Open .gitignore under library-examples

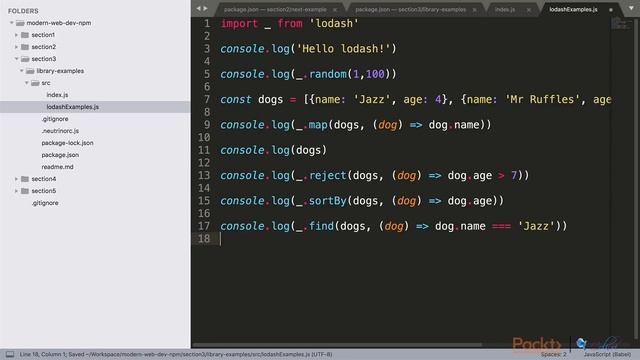point(55,119)
